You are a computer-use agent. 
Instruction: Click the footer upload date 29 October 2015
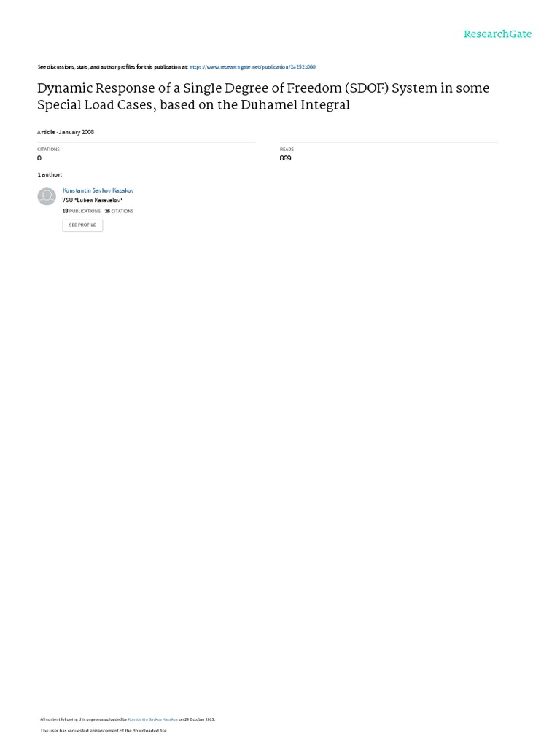pyautogui.click(x=200, y=719)
